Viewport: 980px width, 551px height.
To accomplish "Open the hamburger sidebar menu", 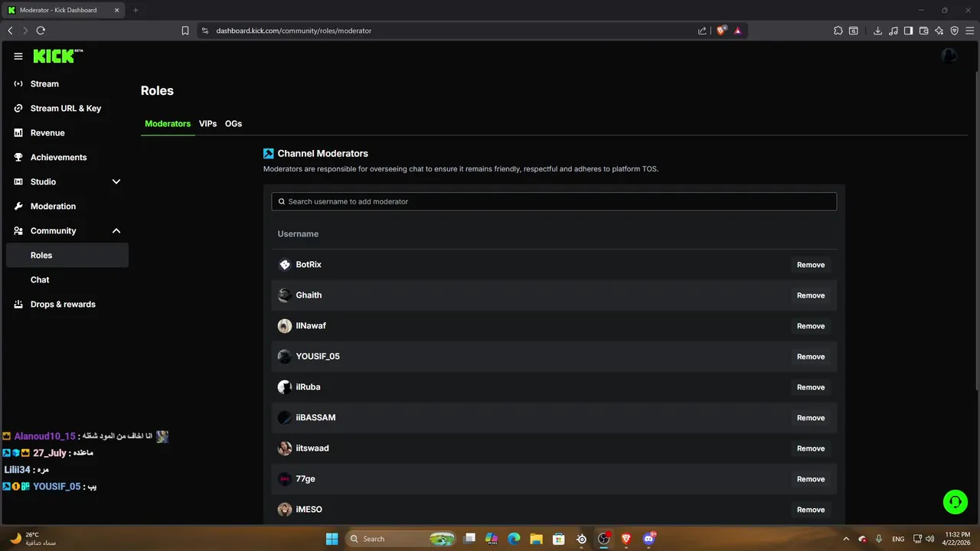I will [18, 57].
